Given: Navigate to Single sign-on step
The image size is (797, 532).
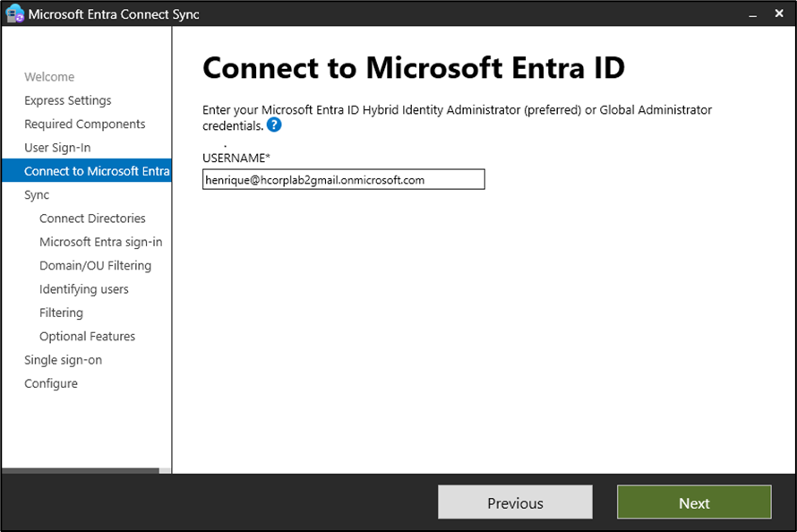Looking at the screenshot, I should [63, 360].
